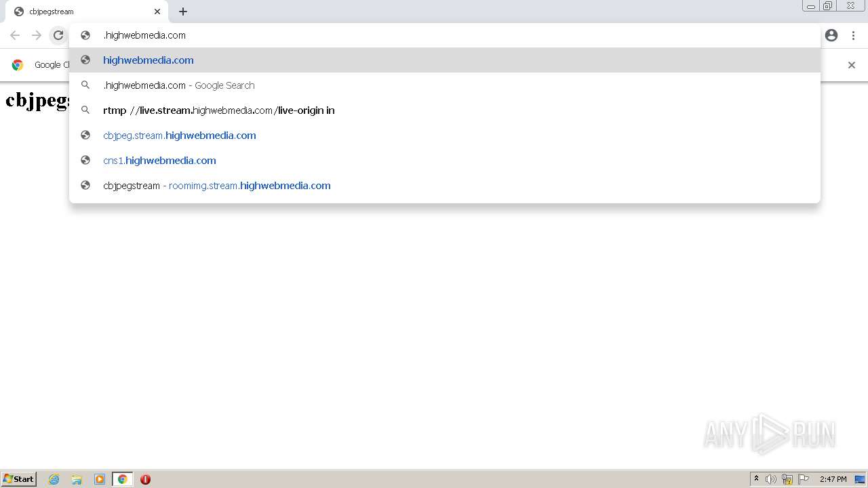
Task: Open the Chrome profile avatar menu
Action: tap(831, 35)
